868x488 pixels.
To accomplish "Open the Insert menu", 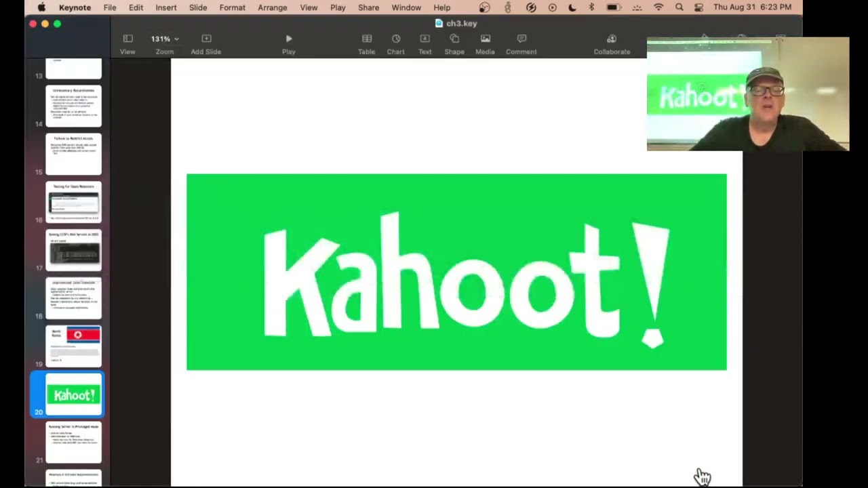I will (x=166, y=7).
